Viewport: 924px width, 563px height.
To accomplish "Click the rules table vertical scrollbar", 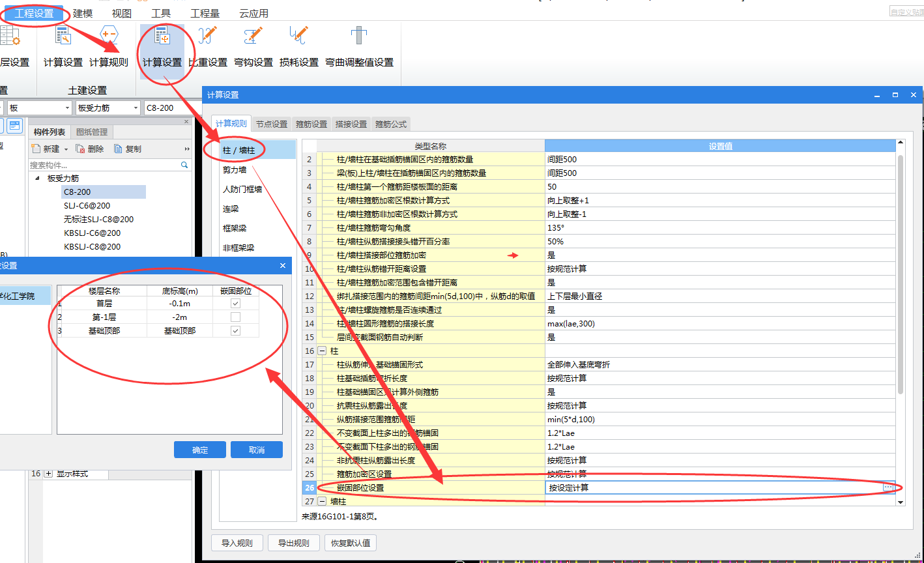I will click(x=901, y=274).
